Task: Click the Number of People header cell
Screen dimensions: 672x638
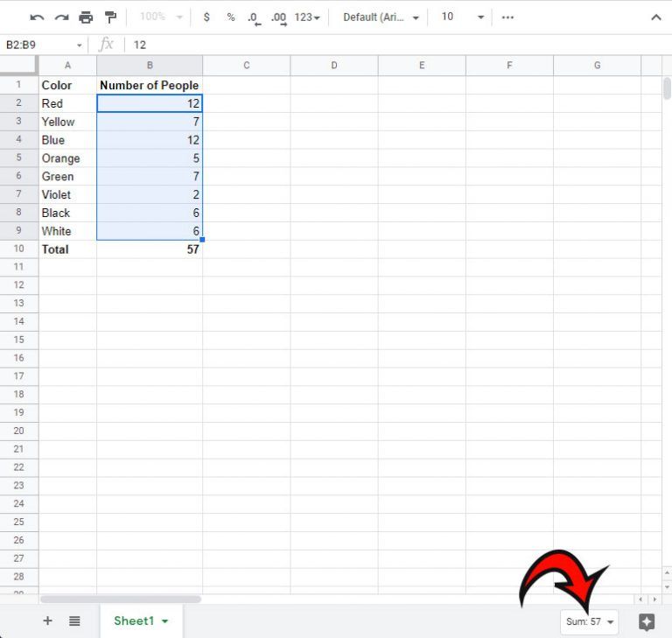Action: [150, 85]
